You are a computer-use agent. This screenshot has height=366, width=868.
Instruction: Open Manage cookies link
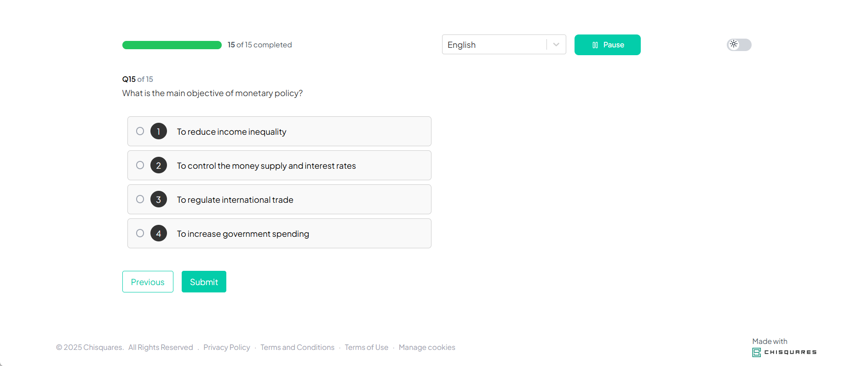[427, 348]
